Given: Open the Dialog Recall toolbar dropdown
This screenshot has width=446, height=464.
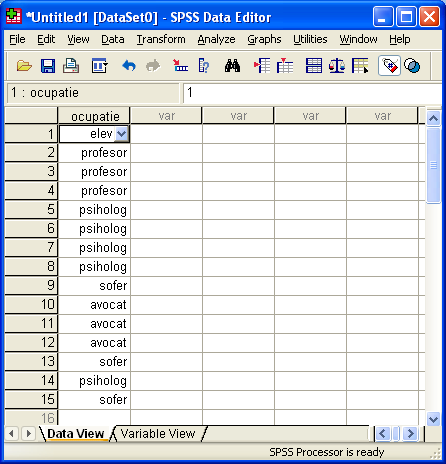Looking at the screenshot, I should click(x=99, y=66).
